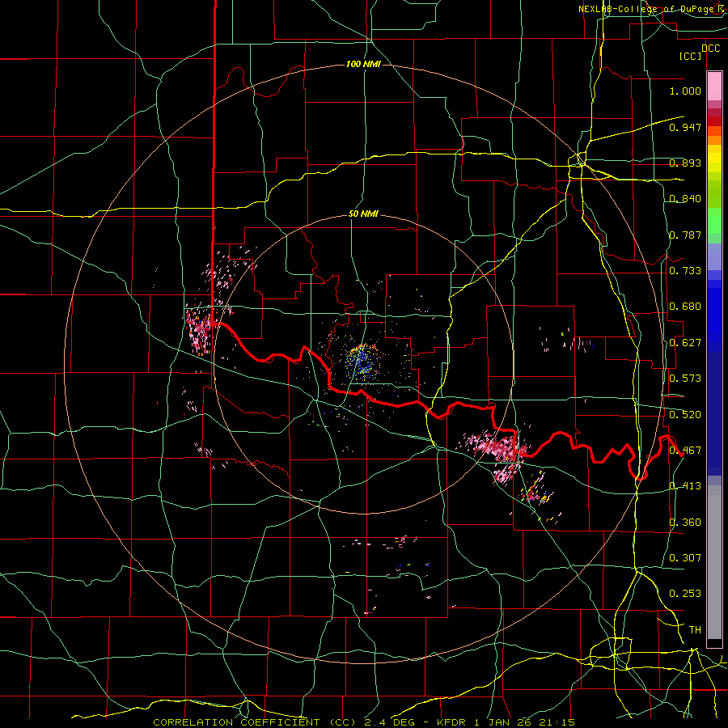Click the 0.787 color scale value
728x728 pixels.
685,235
